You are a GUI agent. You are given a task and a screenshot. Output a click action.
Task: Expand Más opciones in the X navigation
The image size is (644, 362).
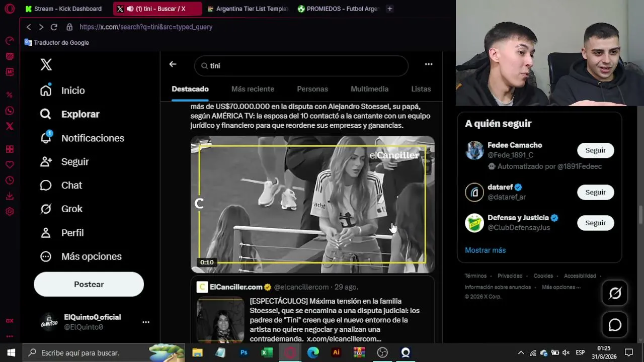click(x=82, y=256)
